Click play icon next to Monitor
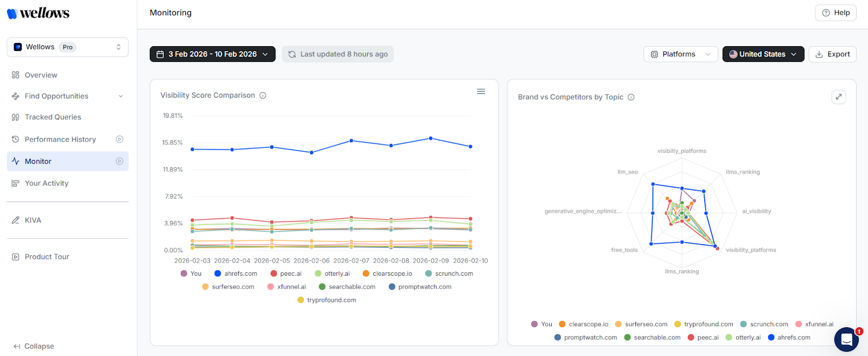 [x=119, y=161]
